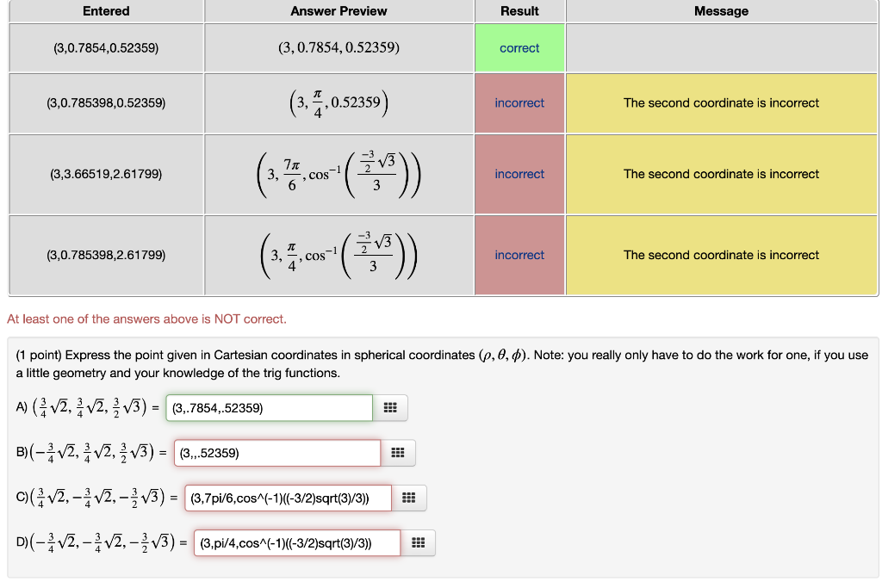Open the math keypad beside answer A
This screenshot has height=588, width=882.
click(x=390, y=407)
